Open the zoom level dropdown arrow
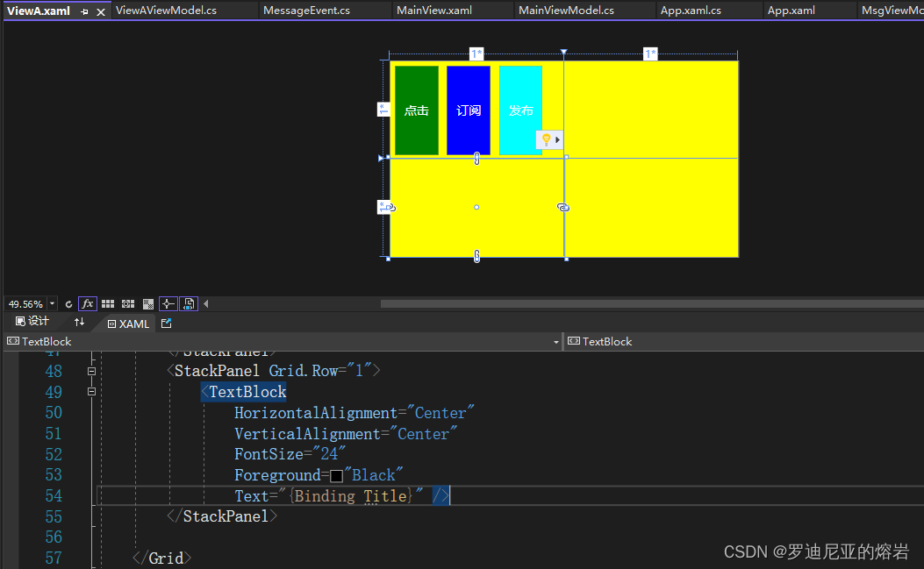924x569 pixels. pos(52,304)
